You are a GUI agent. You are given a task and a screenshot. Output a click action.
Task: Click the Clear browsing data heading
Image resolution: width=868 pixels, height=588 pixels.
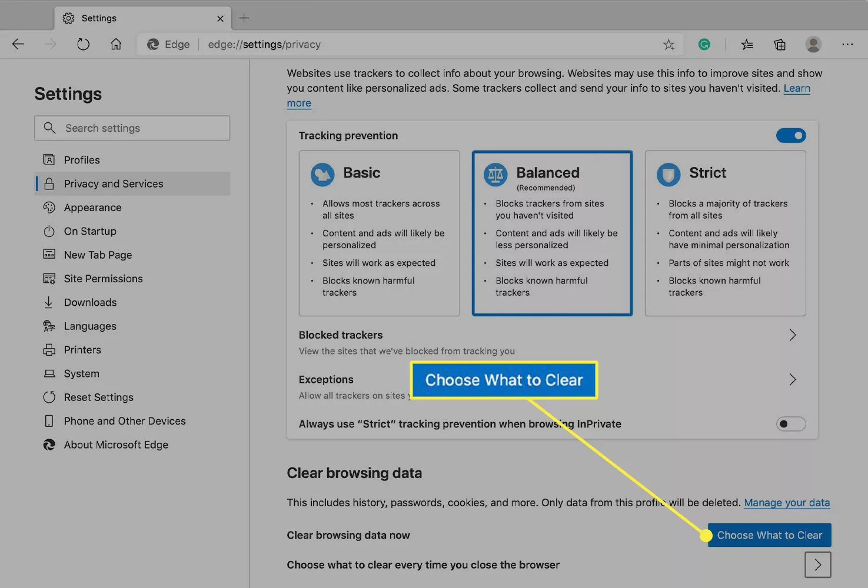coord(354,473)
